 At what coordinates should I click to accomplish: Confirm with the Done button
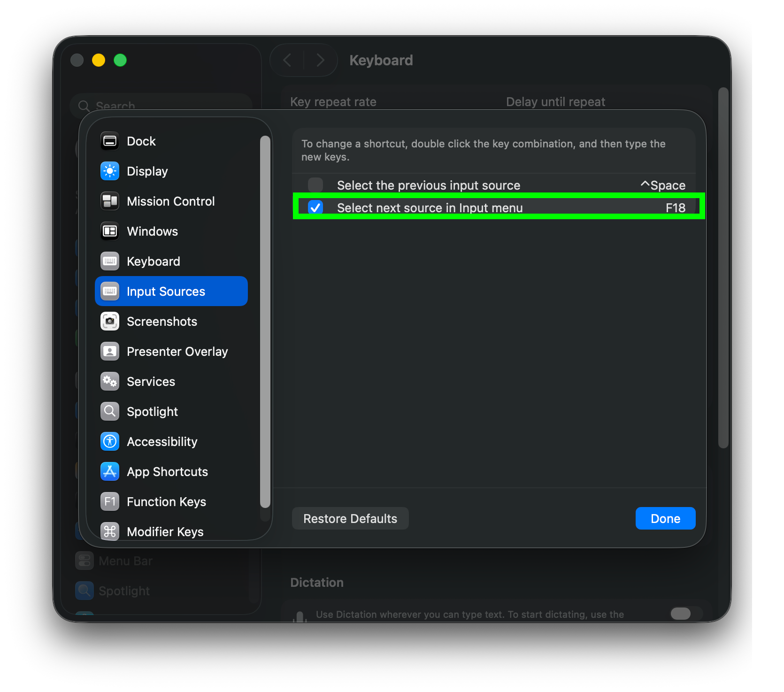point(665,519)
